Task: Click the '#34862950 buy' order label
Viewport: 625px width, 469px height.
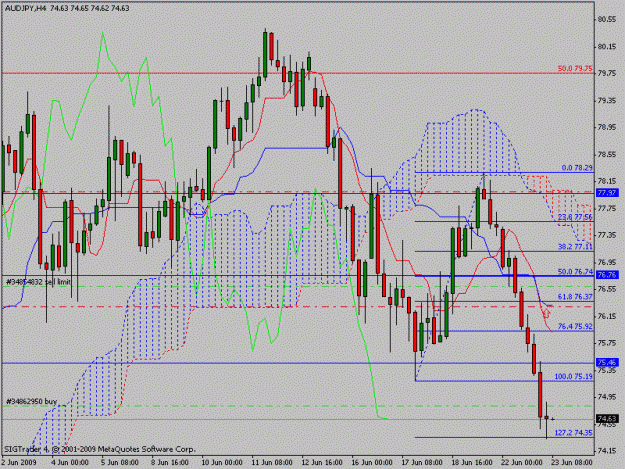Action: [31, 401]
